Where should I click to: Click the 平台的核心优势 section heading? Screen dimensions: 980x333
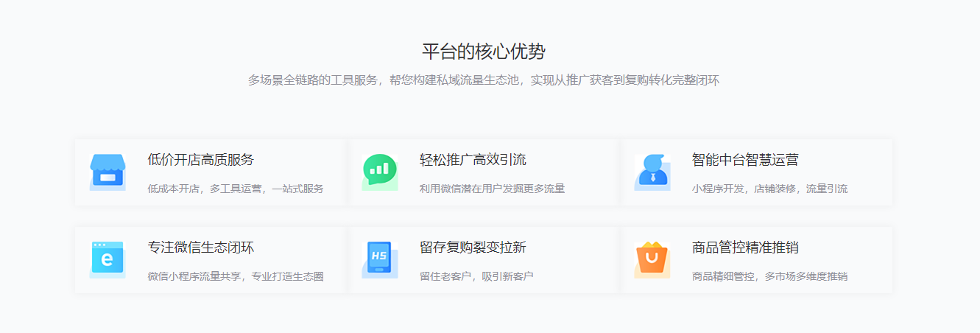484,52
